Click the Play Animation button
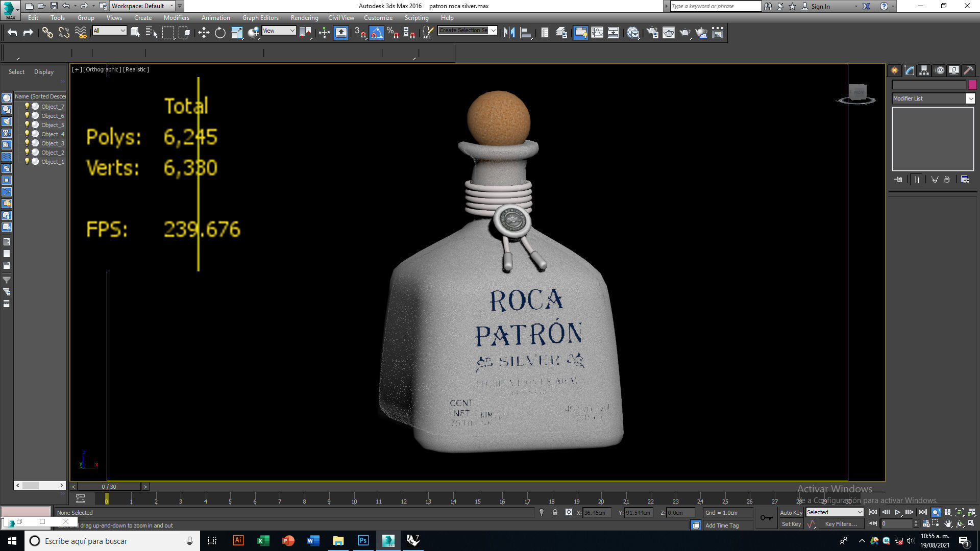The height and width of the screenshot is (551, 980). 897,512
